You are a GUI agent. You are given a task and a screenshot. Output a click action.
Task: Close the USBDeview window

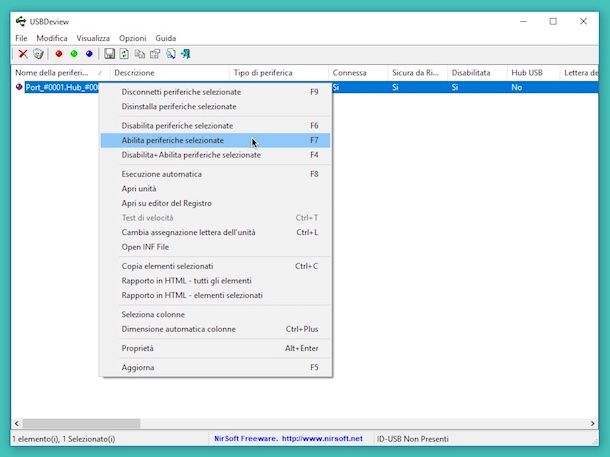[584, 21]
